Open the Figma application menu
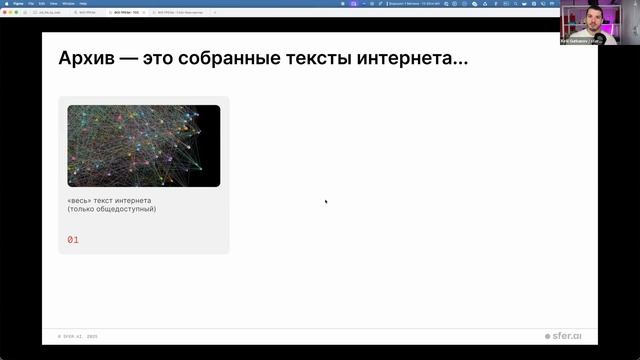The height and width of the screenshot is (360, 640). coord(18,4)
